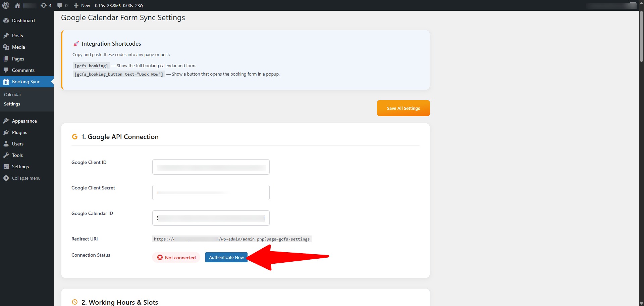The image size is (644, 306).
Task: Click the Posts pushpin icon
Action: 6,36
